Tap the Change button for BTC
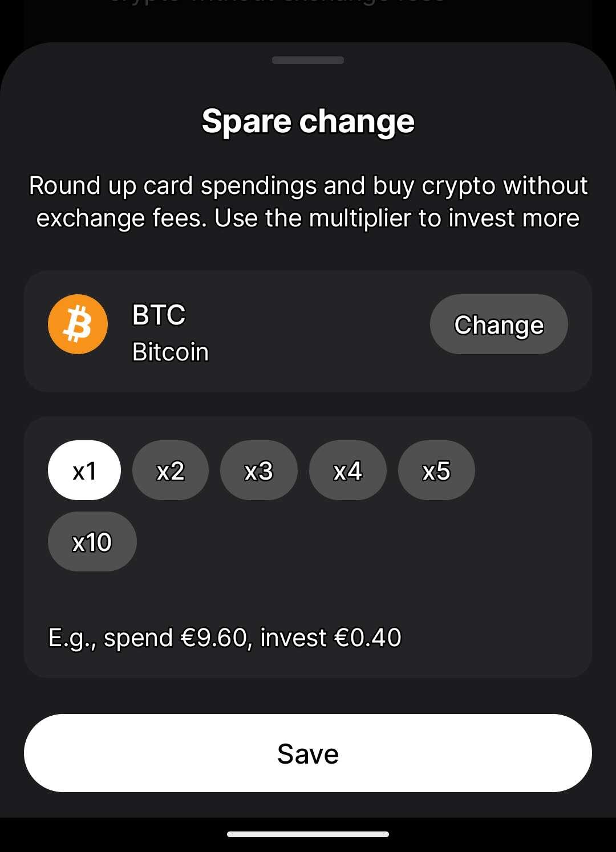Image resolution: width=616 pixels, height=852 pixels. coord(499,324)
